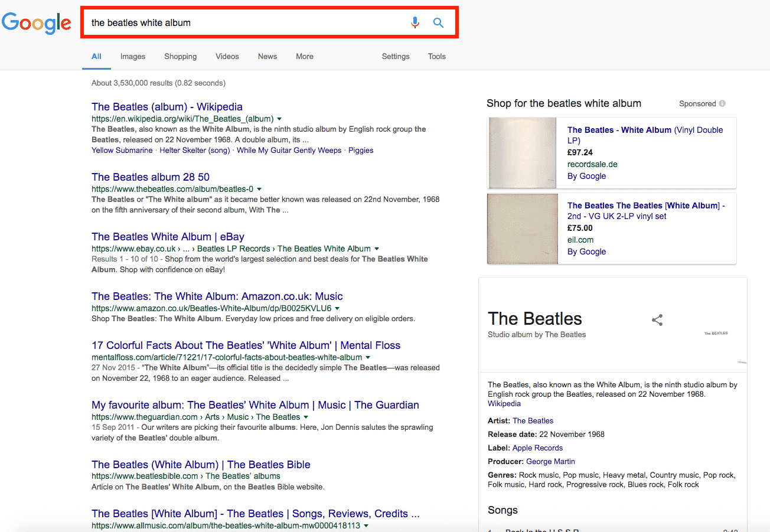Open the Shopping tab
This screenshot has height=532, width=770.
point(181,57)
